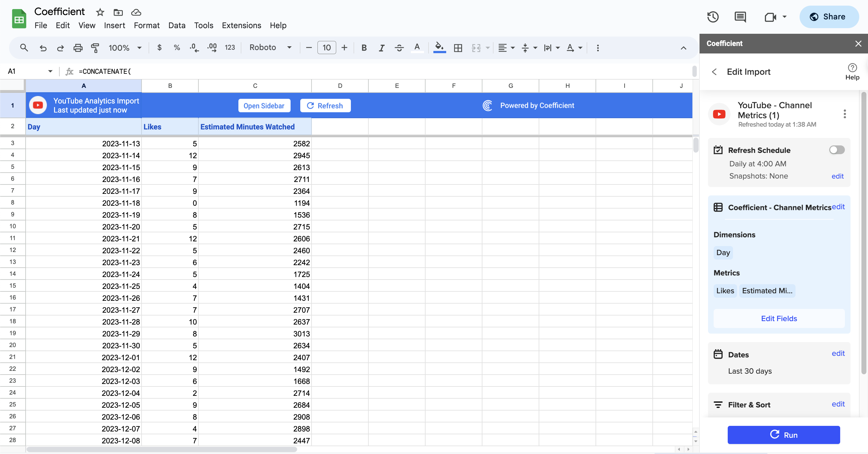This screenshot has width=868, height=454.
Task: Open the meeting camera dropdown
Action: pyautogui.click(x=785, y=17)
